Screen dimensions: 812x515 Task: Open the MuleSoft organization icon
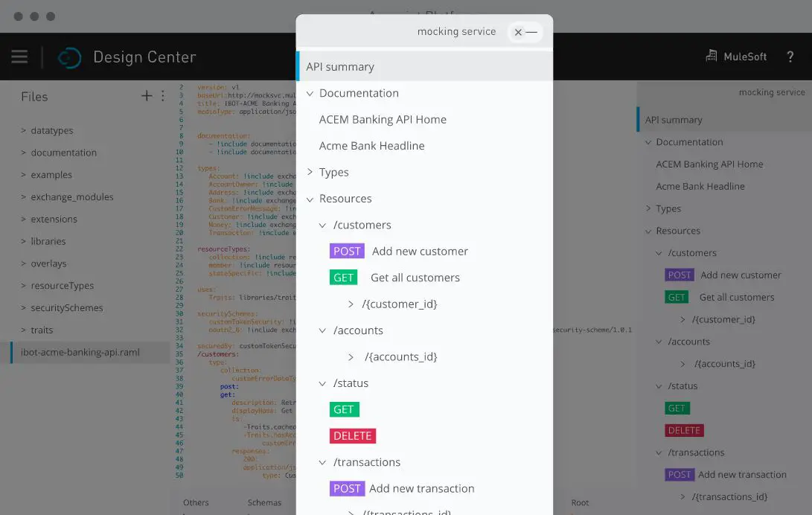point(712,56)
